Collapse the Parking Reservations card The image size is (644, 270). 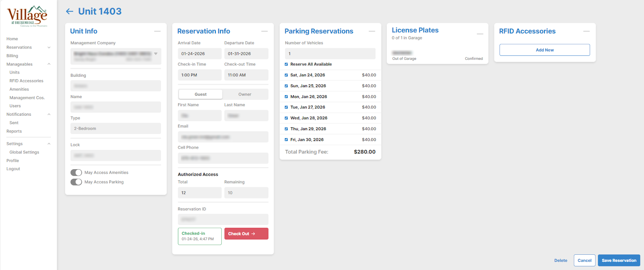click(x=372, y=31)
